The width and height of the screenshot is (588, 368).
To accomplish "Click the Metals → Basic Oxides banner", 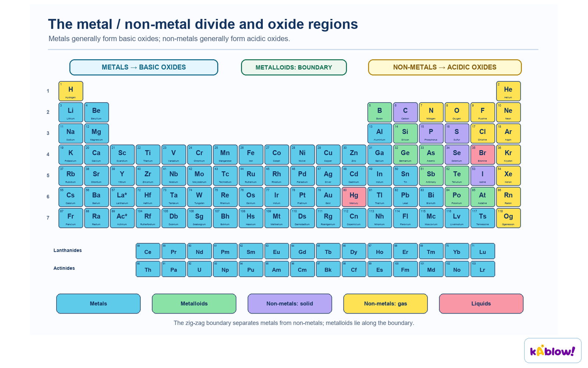I will click(144, 67).
